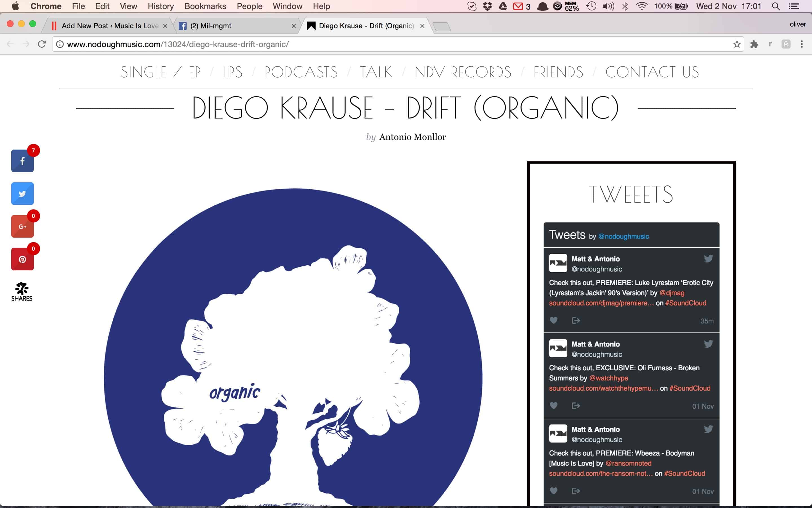This screenshot has height=508, width=812.
Task: Open the volume control in menu bar
Action: (608, 6)
